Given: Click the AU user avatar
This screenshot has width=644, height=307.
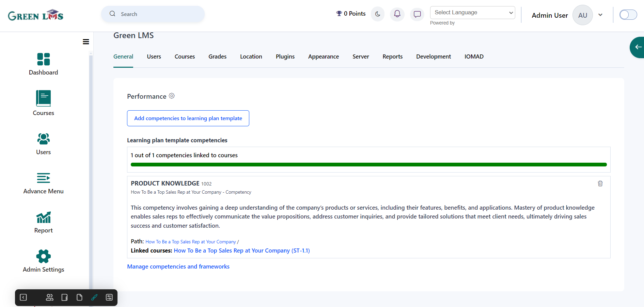Looking at the screenshot, I should pos(583,15).
